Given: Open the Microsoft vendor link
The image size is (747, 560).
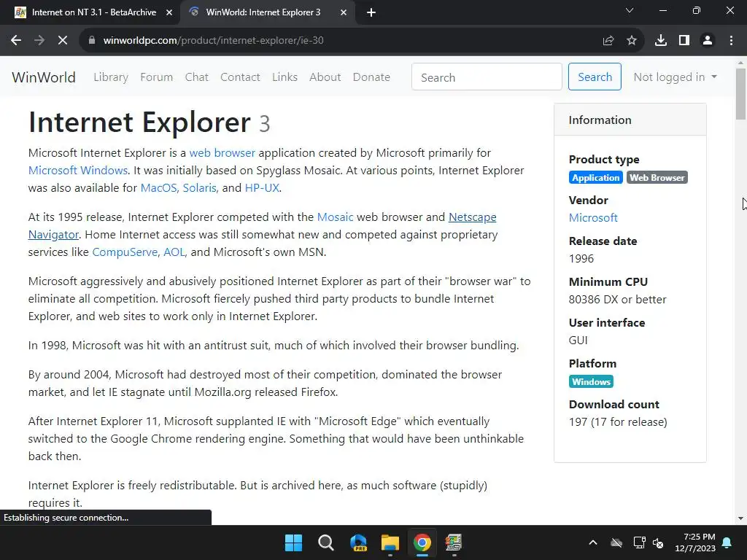Looking at the screenshot, I should [593, 218].
